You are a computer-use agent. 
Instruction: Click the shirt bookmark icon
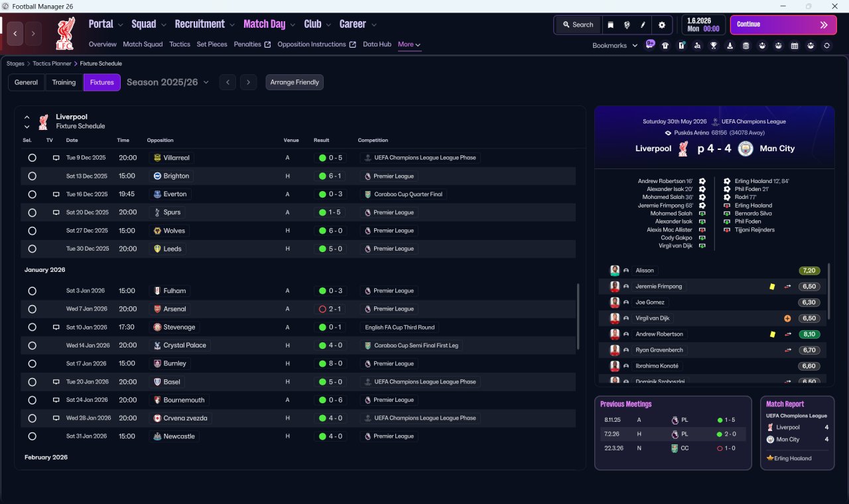click(x=665, y=46)
